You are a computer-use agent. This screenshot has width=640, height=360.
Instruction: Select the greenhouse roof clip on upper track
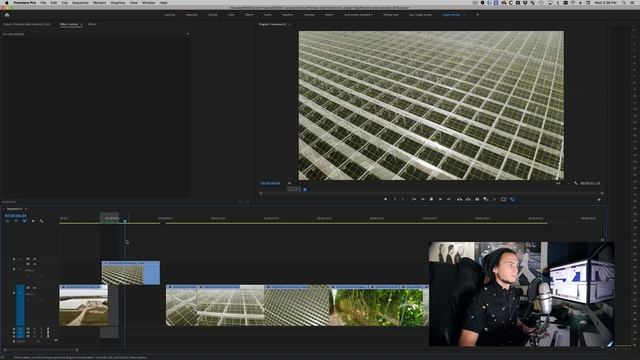click(131, 273)
